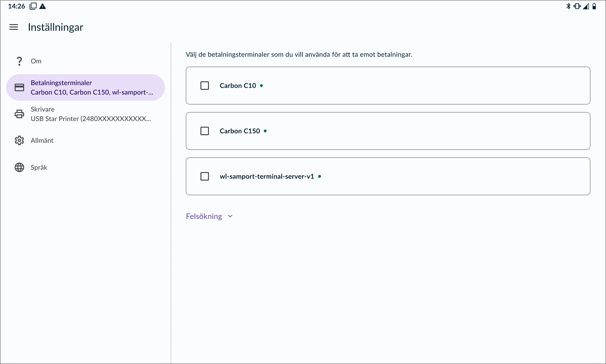
Task: Click the screenshot notification icon in status bar
Action: tap(33, 6)
